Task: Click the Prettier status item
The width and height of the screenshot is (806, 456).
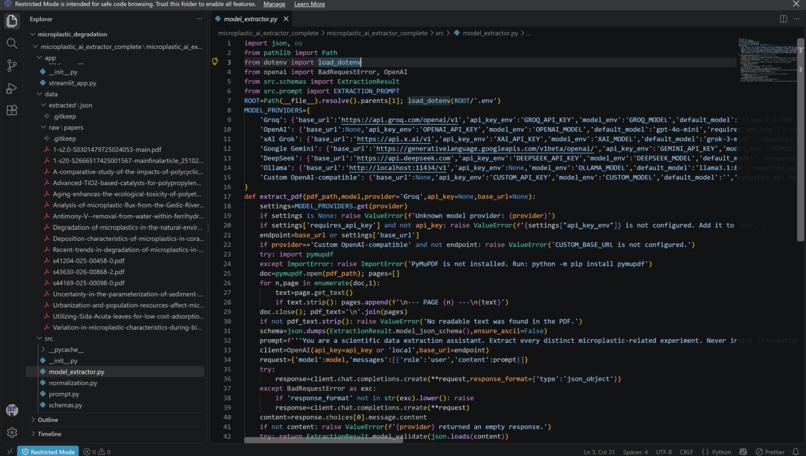Action: [x=770, y=452]
